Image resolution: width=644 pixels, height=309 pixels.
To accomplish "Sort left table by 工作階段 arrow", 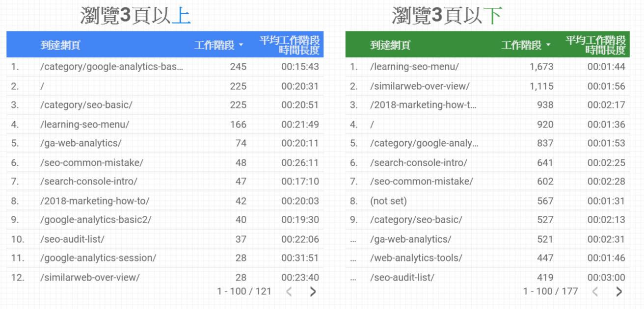I will tap(241, 46).
